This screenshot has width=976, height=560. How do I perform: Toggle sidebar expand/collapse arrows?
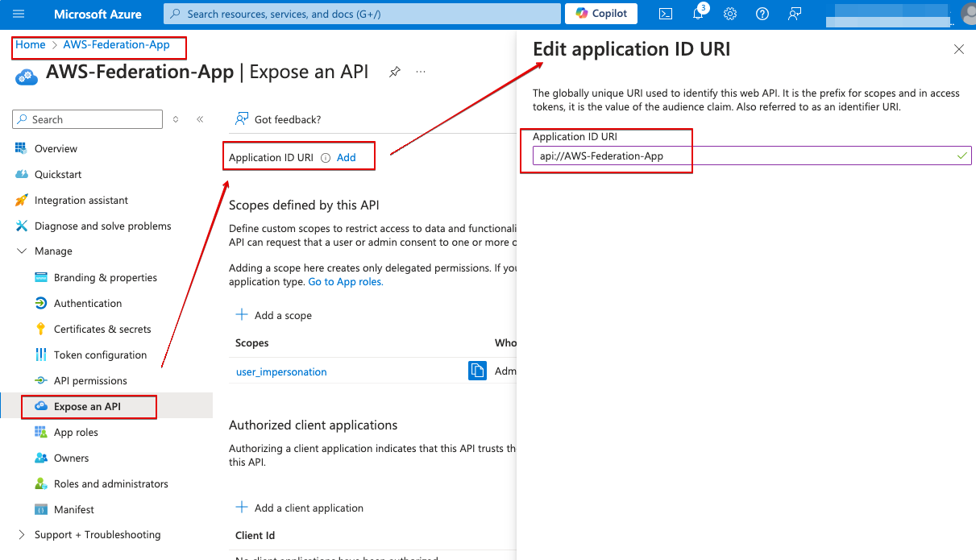[x=176, y=119]
